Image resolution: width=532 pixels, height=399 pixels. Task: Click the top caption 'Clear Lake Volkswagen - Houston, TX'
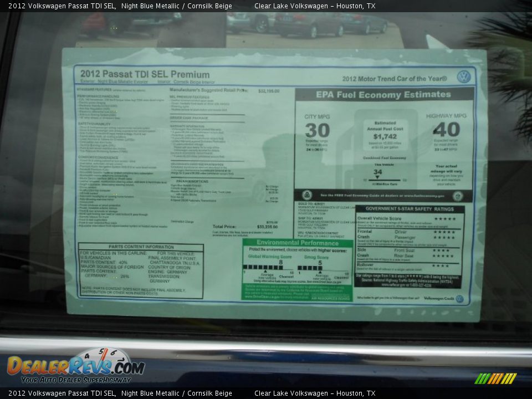[x=315, y=6]
